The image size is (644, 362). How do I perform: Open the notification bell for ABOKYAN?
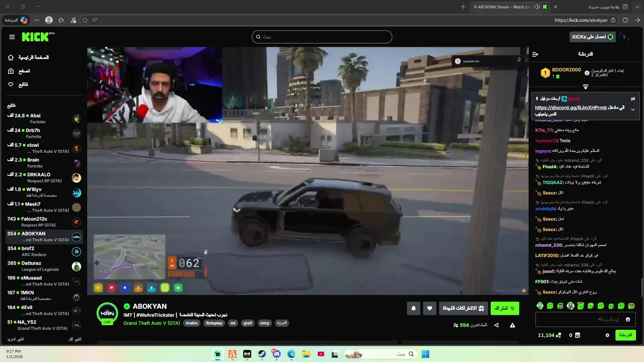(414, 308)
